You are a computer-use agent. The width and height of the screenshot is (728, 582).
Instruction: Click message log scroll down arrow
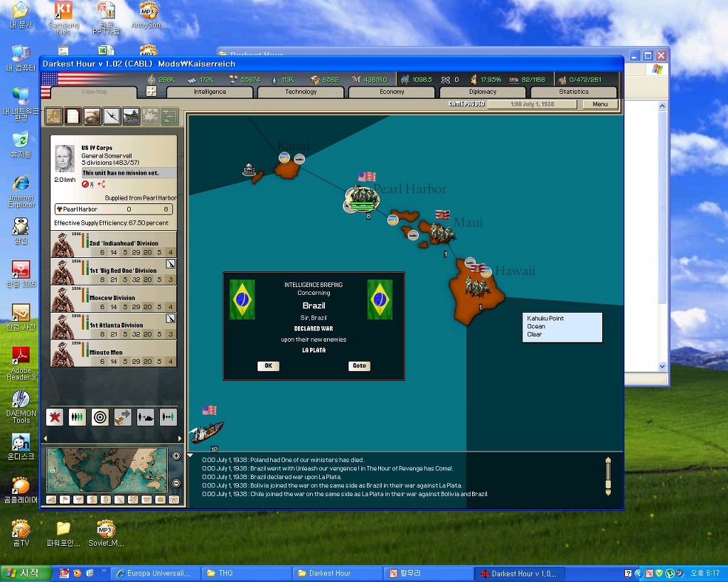pyautogui.click(x=609, y=492)
